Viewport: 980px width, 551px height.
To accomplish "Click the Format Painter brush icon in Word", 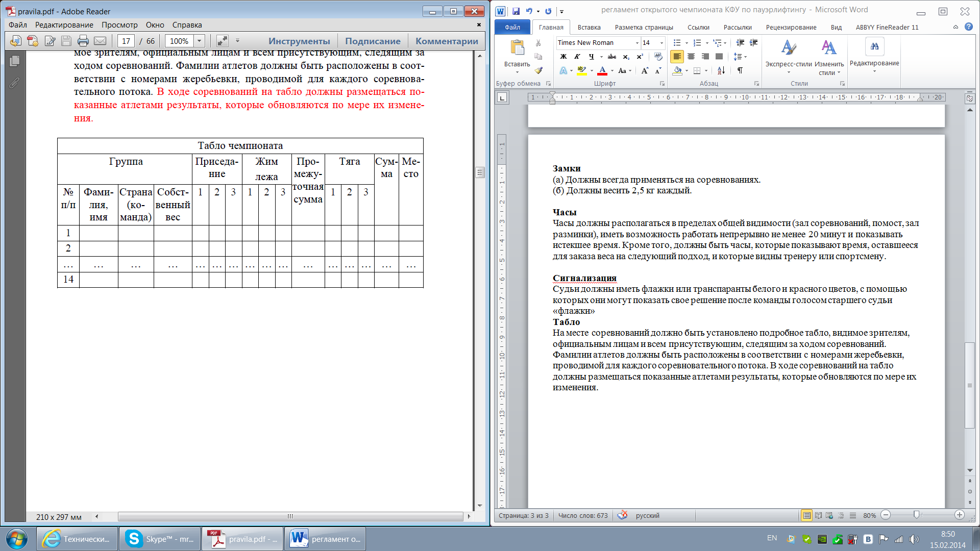I will click(538, 70).
